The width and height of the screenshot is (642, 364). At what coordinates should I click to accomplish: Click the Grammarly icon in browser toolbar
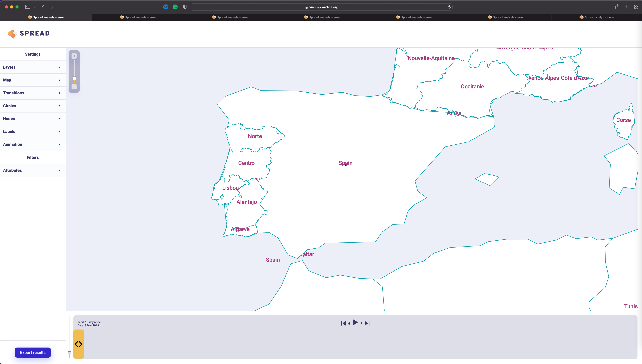coord(175,7)
